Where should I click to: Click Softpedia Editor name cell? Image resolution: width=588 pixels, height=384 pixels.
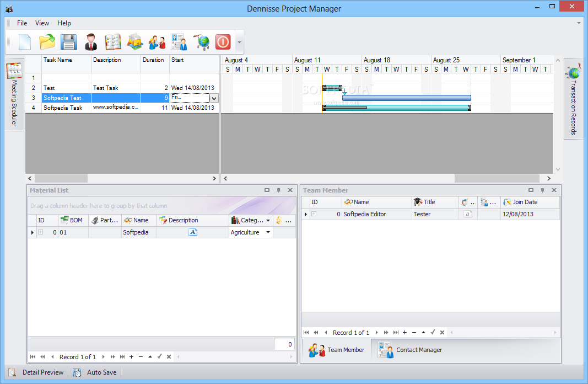coord(376,214)
